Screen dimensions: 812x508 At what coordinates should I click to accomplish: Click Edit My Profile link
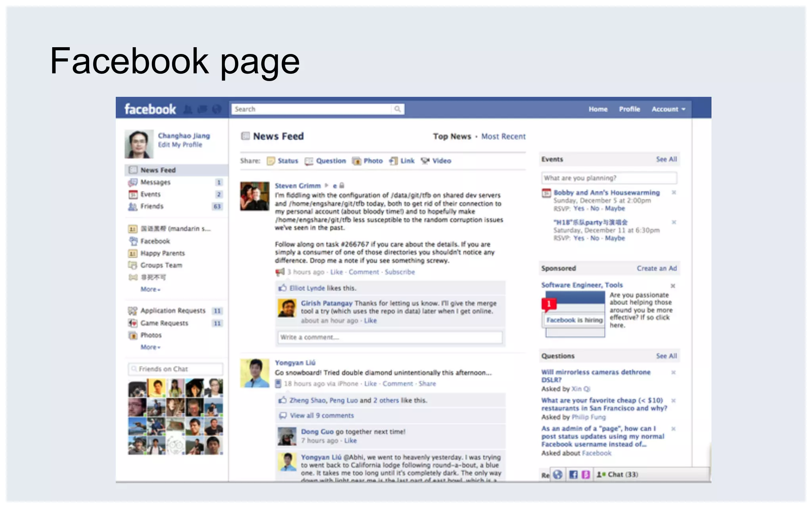pyautogui.click(x=180, y=145)
